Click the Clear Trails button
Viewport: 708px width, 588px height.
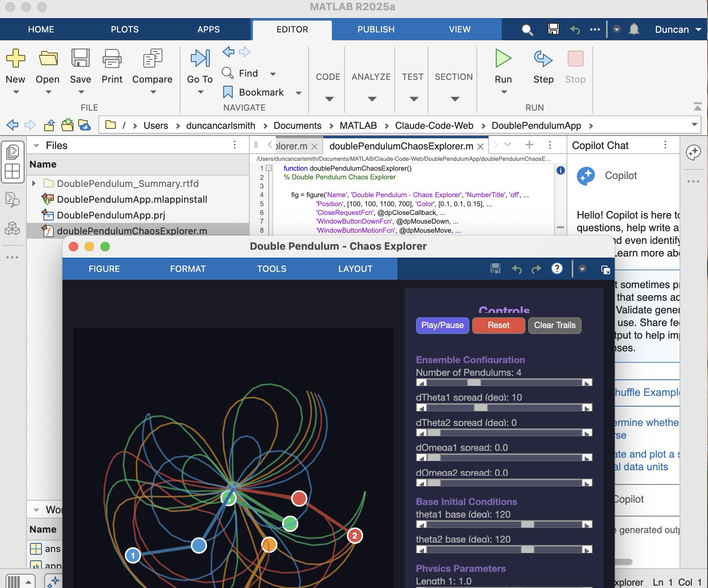coord(555,325)
